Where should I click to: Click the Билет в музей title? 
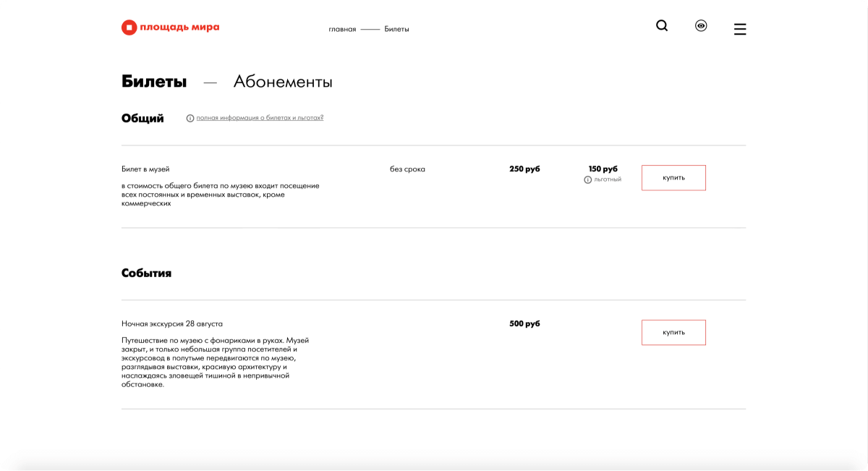[x=145, y=169]
